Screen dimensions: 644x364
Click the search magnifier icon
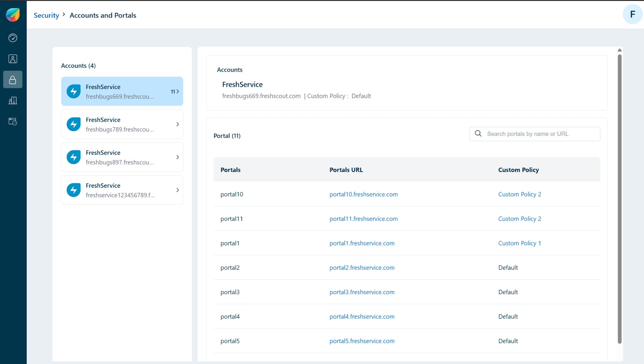tap(478, 134)
